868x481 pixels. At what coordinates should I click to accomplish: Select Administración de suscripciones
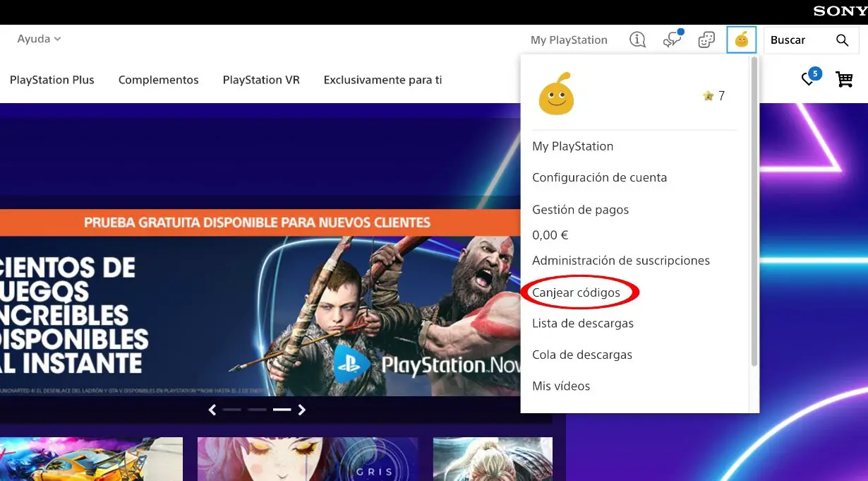pyautogui.click(x=621, y=261)
